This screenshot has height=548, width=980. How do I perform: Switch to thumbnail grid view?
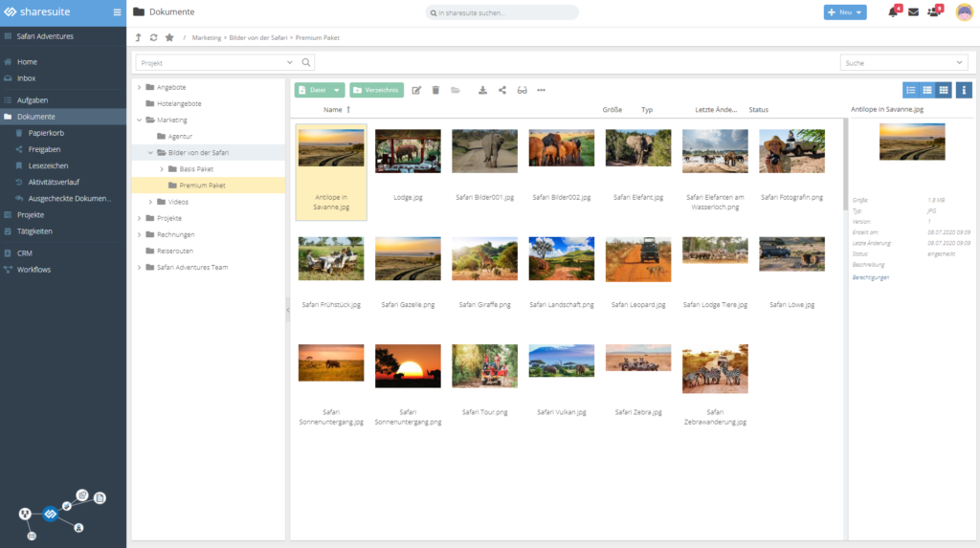943,90
